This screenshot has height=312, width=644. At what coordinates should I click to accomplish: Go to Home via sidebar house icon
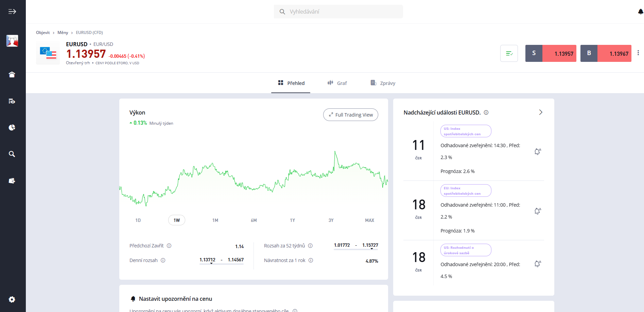(x=12, y=74)
